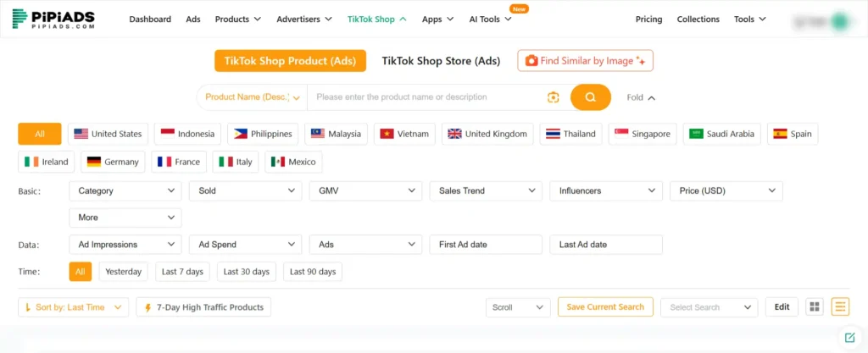Image resolution: width=868 pixels, height=353 pixels.
Task: Open the Ad Impressions dropdown
Action: (x=125, y=244)
